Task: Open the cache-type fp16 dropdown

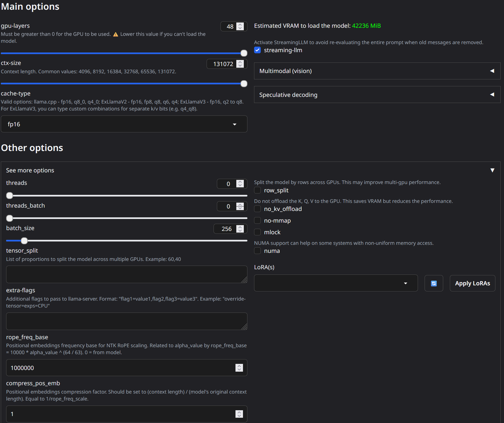Action: coord(124,124)
